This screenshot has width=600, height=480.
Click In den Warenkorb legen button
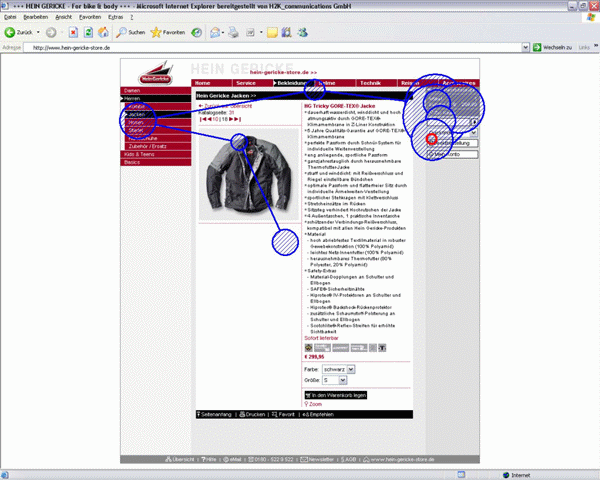tap(336, 395)
